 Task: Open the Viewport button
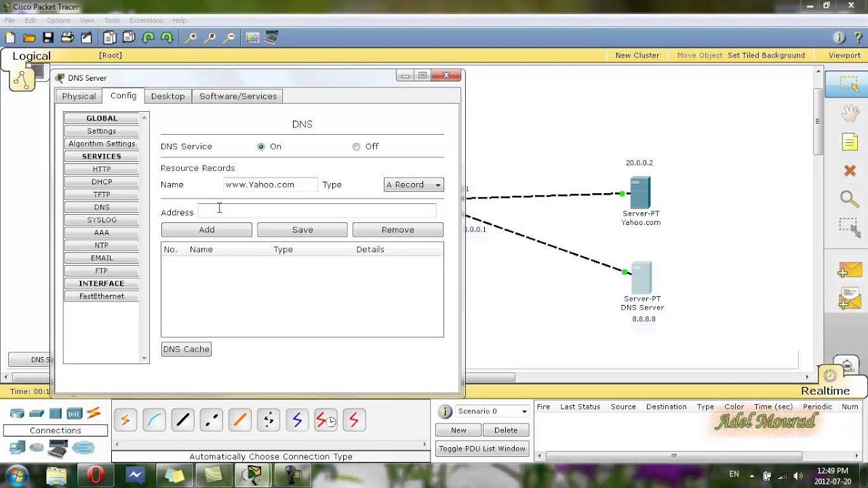844,56
